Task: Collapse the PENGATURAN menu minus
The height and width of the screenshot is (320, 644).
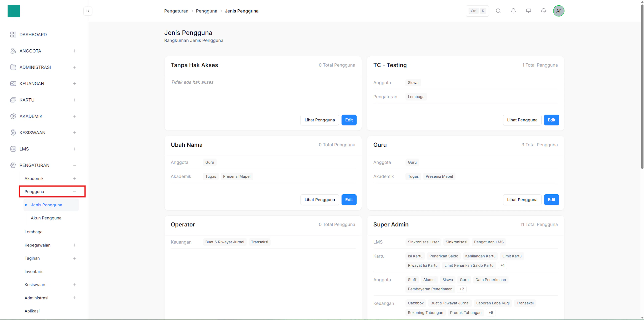Action: 74,165
